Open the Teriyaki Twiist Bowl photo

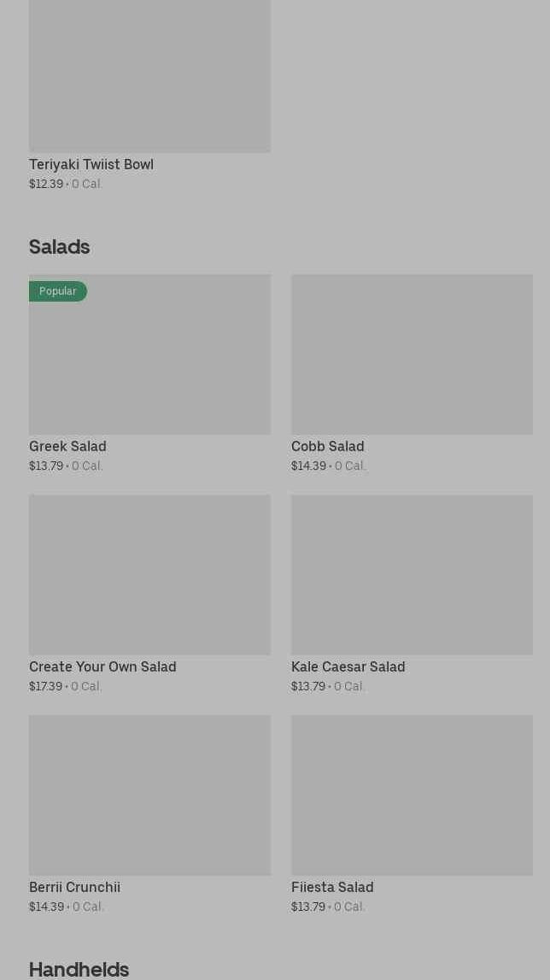point(149,75)
